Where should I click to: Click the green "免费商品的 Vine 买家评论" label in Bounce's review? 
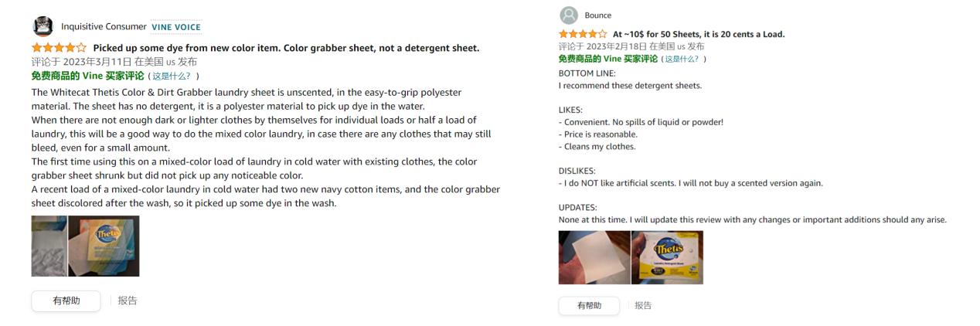pyautogui.click(x=608, y=59)
